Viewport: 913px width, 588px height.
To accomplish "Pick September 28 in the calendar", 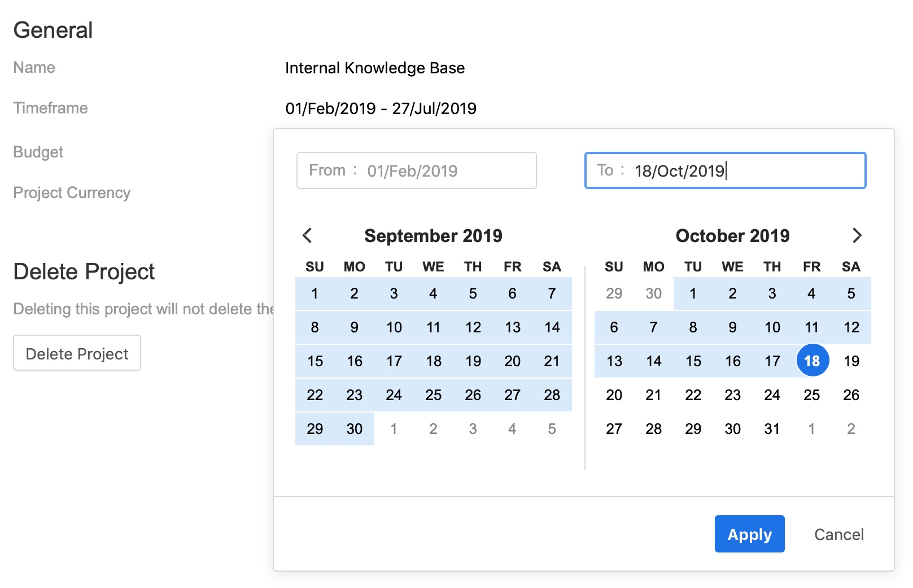I will 552,395.
